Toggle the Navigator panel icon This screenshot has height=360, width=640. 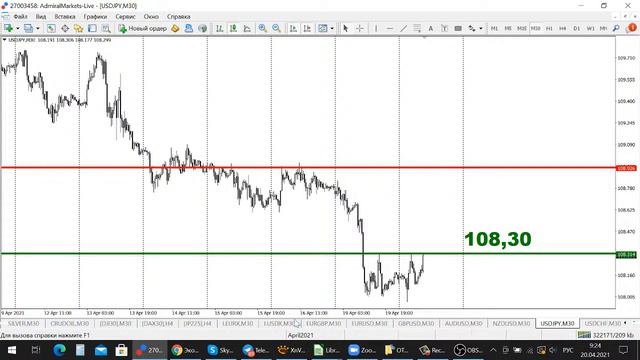click(78, 28)
